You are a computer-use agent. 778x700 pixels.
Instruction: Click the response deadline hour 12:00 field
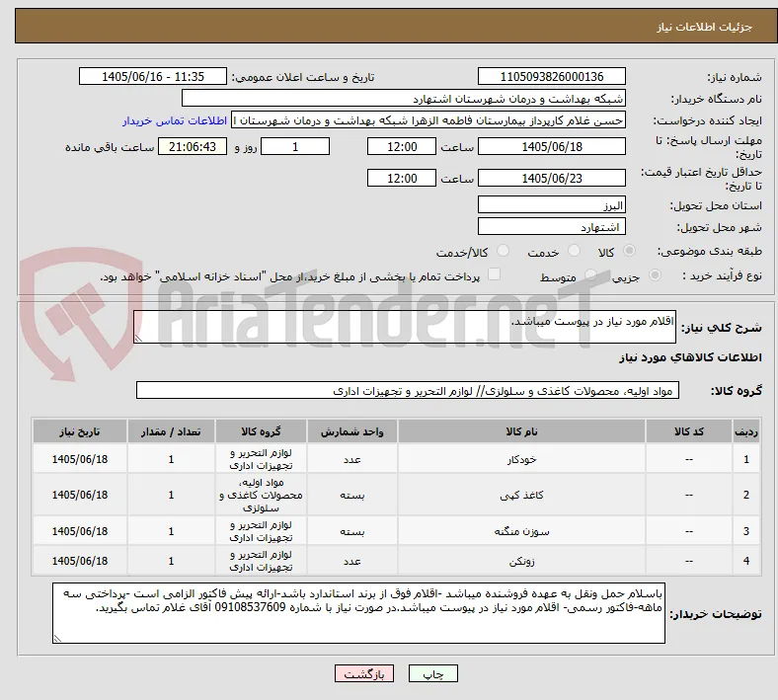402,147
